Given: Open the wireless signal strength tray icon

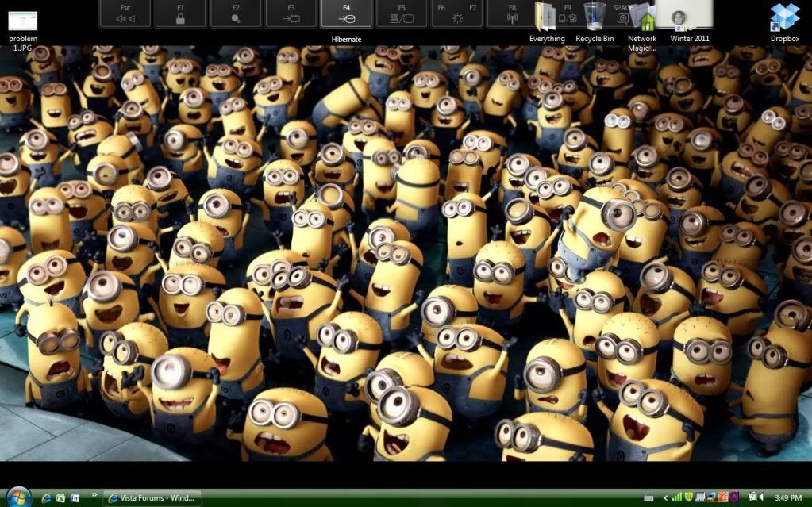Looking at the screenshot, I should tap(676, 497).
